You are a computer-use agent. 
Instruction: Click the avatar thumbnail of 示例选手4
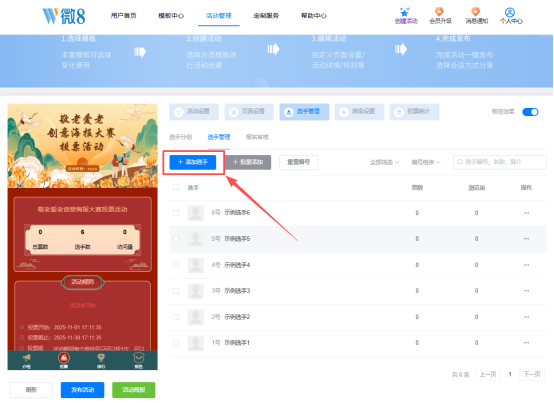(x=196, y=265)
